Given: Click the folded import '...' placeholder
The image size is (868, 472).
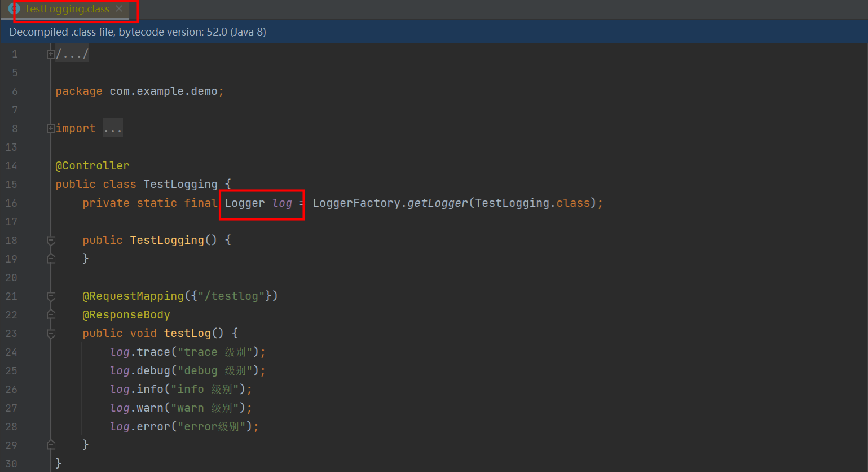Looking at the screenshot, I should pyautogui.click(x=113, y=129).
